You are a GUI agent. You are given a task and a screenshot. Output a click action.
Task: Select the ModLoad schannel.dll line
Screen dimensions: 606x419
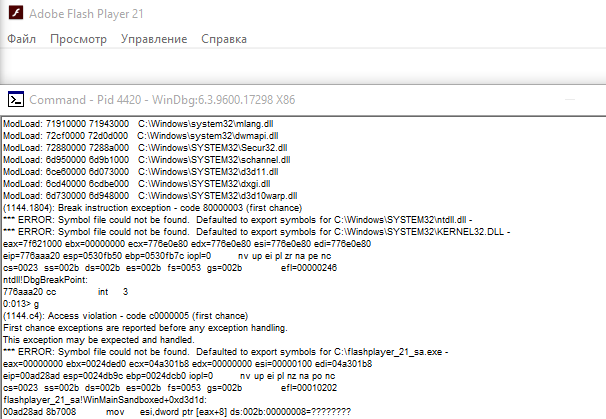tap(147, 160)
